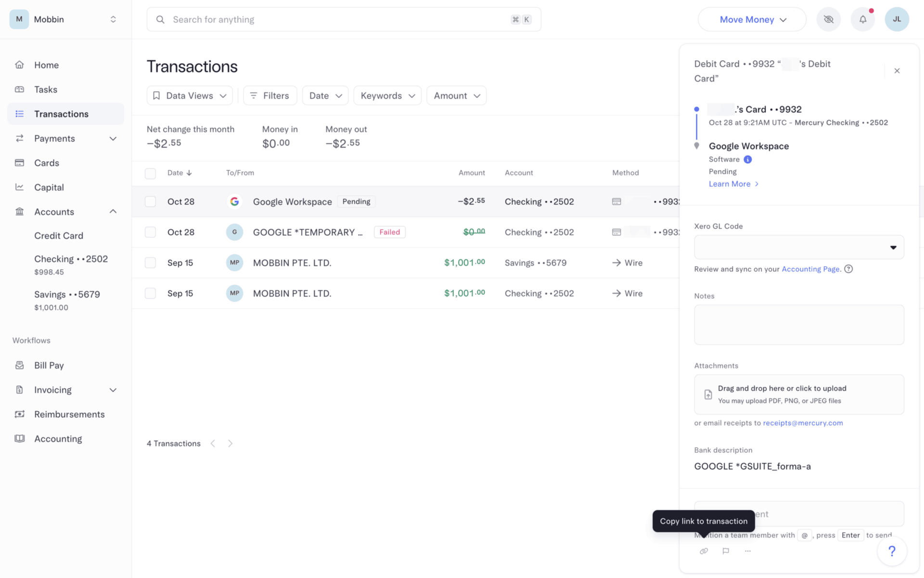
Task: Open Savings ••5679 account in sidebar
Action: (x=67, y=300)
